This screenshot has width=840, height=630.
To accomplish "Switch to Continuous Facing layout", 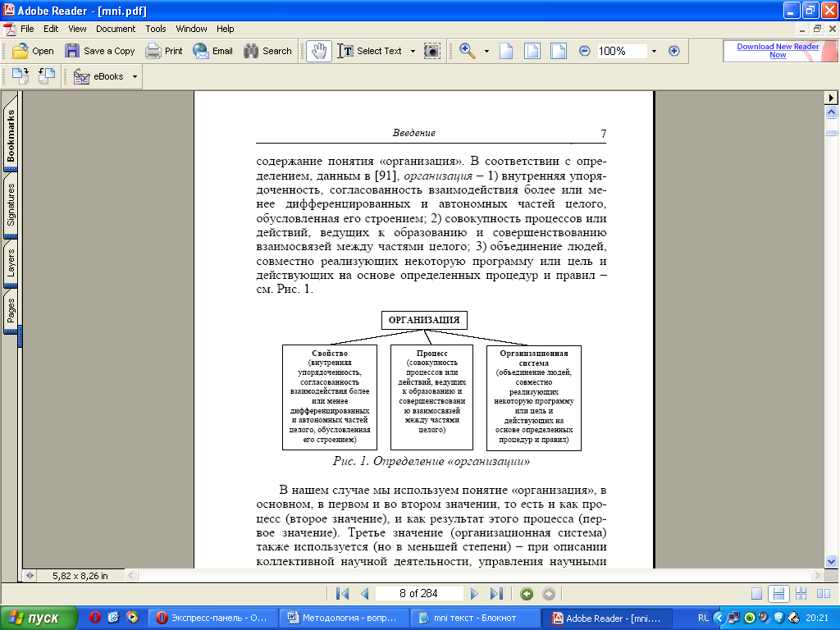I will pyautogui.click(x=801, y=594).
